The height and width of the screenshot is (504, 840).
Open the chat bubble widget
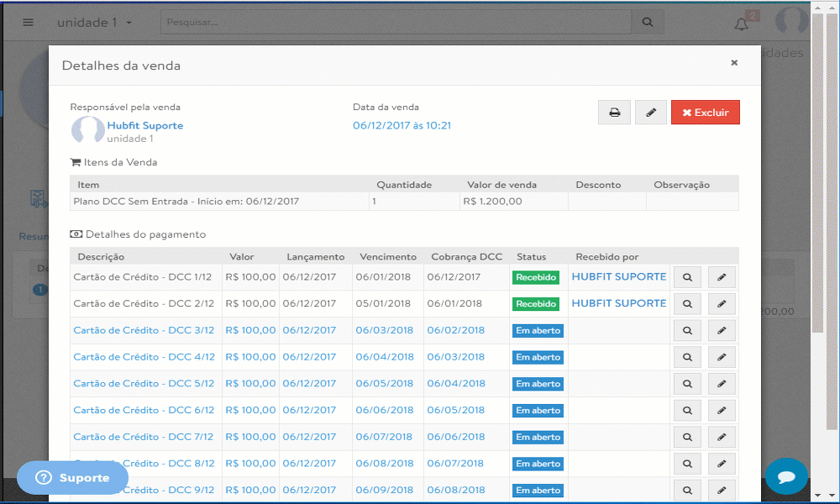(x=786, y=477)
